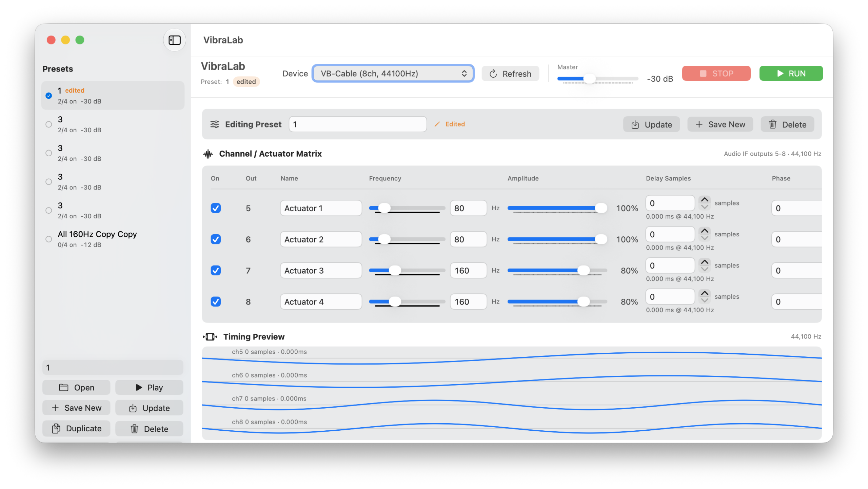The image size is (868, 489).
Task: Toggle the sidebar panel icon
Action: 174,40
